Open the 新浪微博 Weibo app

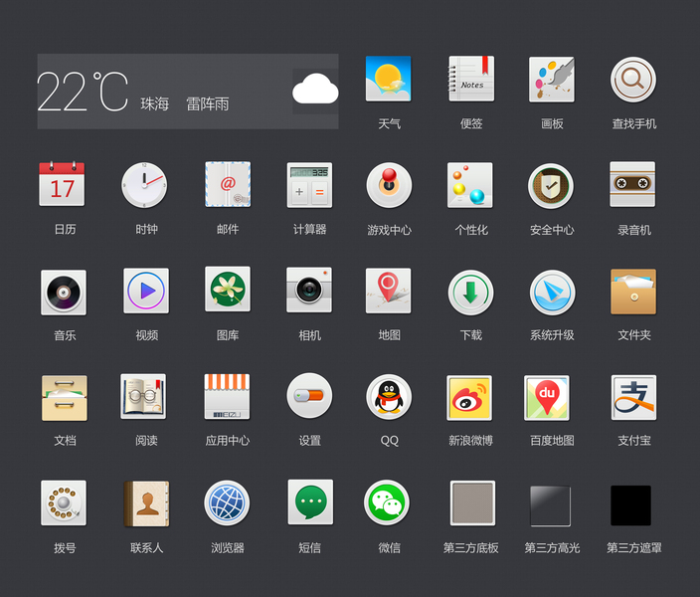[x=469, y=398]
